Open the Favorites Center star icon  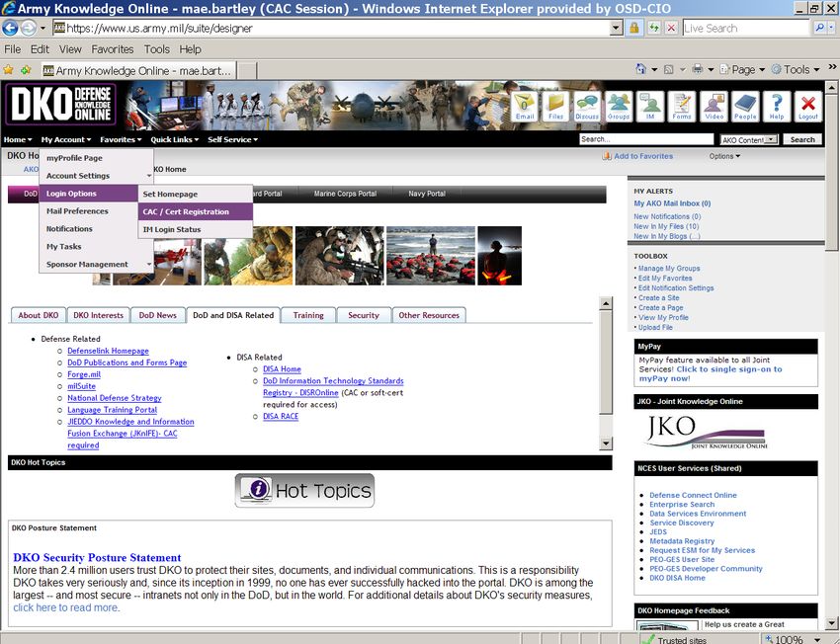[x=8, y=70]
